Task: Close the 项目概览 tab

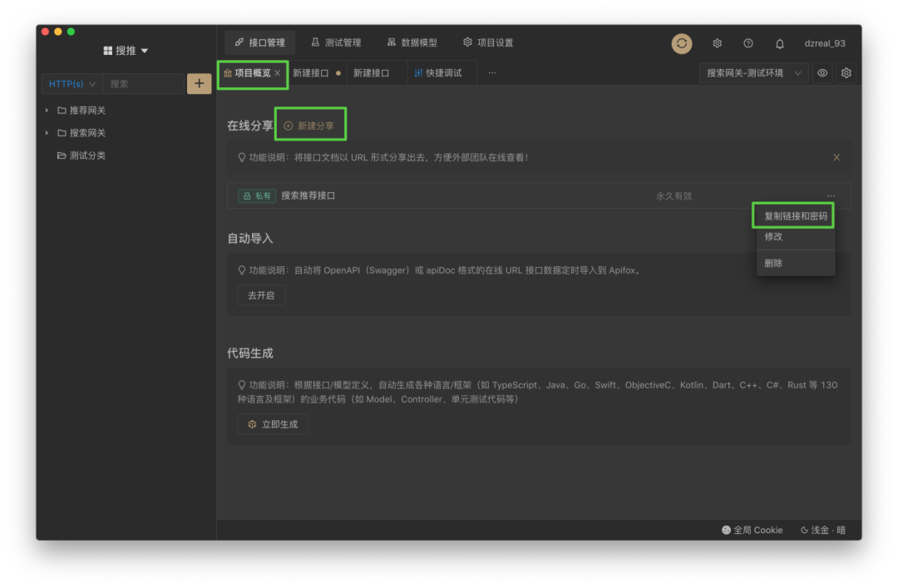Action: tap(277, 73)
